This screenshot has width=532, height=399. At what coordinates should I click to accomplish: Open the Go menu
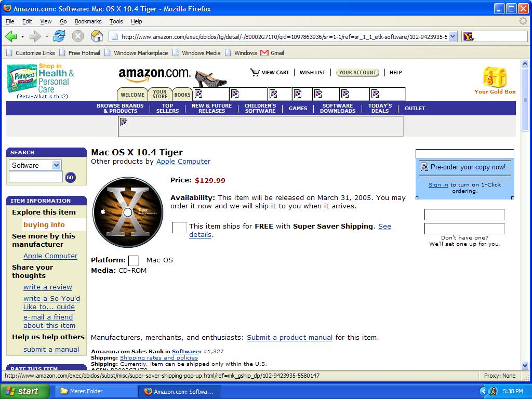pyautogui.click(x=63, y=21)
